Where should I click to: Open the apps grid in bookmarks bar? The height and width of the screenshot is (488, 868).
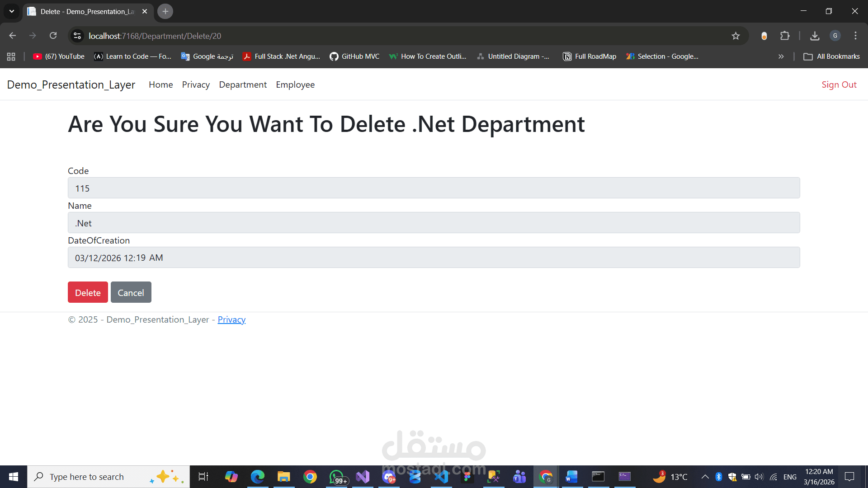point(11,56)
